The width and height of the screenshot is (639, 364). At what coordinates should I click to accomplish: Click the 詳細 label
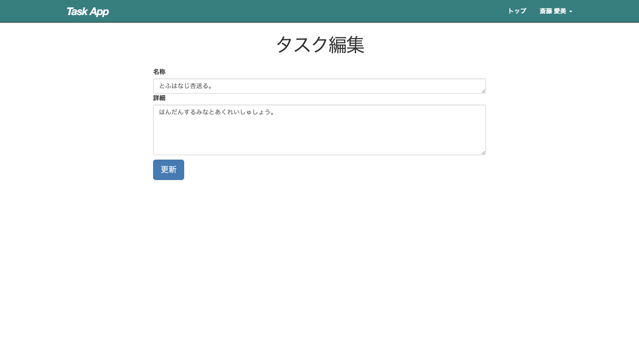click(x=159, y=98)
